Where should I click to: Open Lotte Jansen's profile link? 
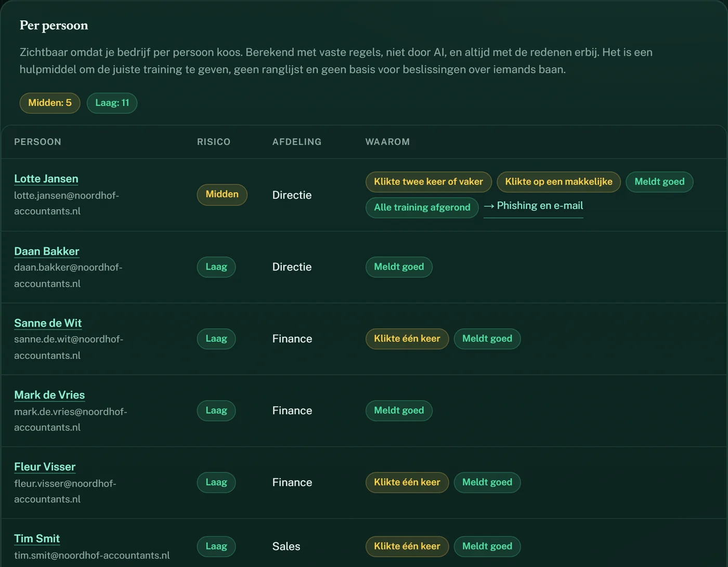(x=46, y=179)
